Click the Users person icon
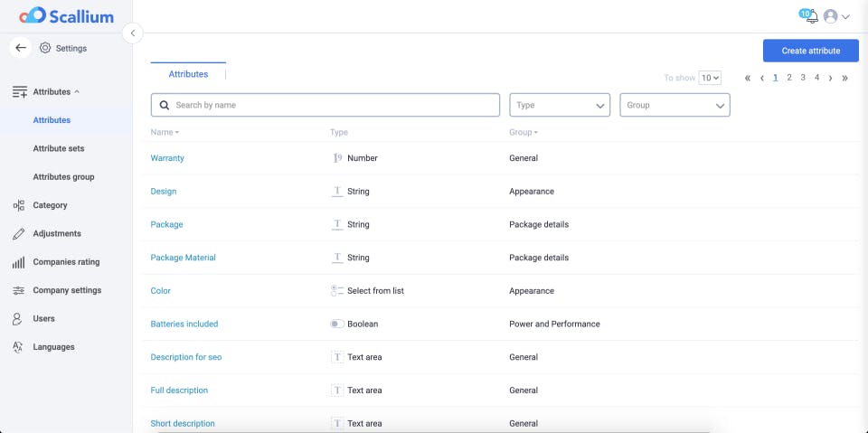Screen dimensions: 868x433 [x=18, y=319]
